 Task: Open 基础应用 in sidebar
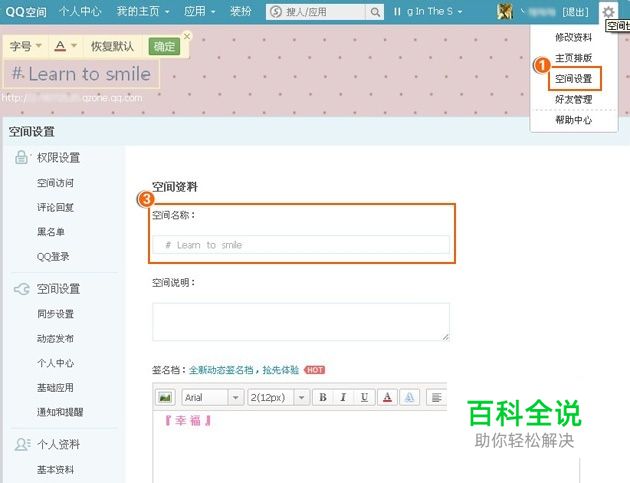pos(55,388)
